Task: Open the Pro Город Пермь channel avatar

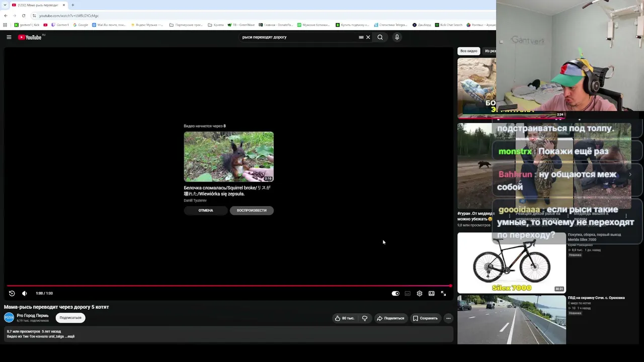Action: point(9,318)
